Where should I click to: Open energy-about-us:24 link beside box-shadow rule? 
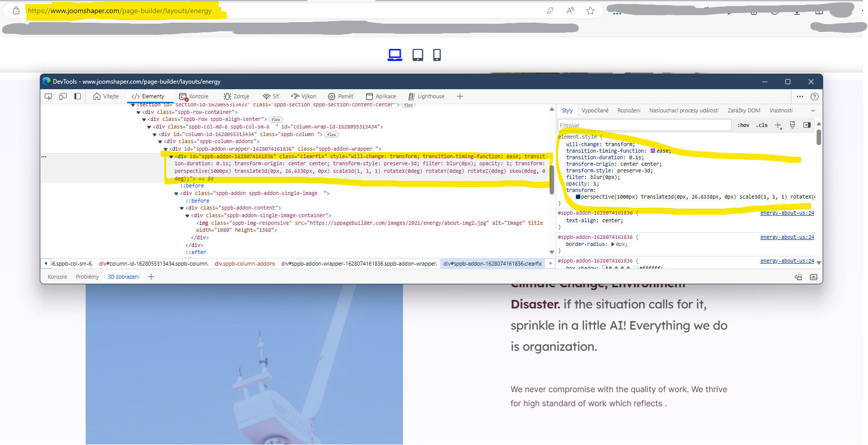(x=787, y=261)
